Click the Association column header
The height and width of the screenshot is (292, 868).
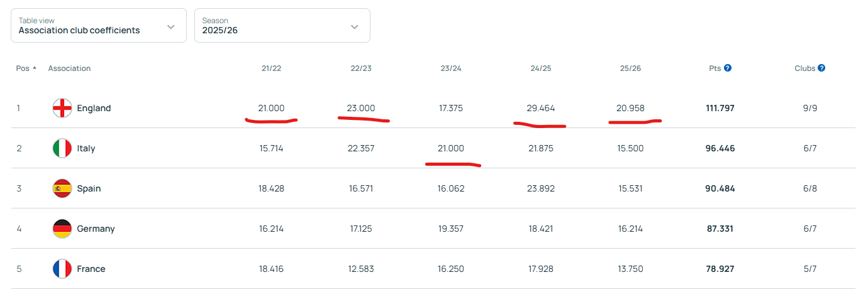coord(69,68)
